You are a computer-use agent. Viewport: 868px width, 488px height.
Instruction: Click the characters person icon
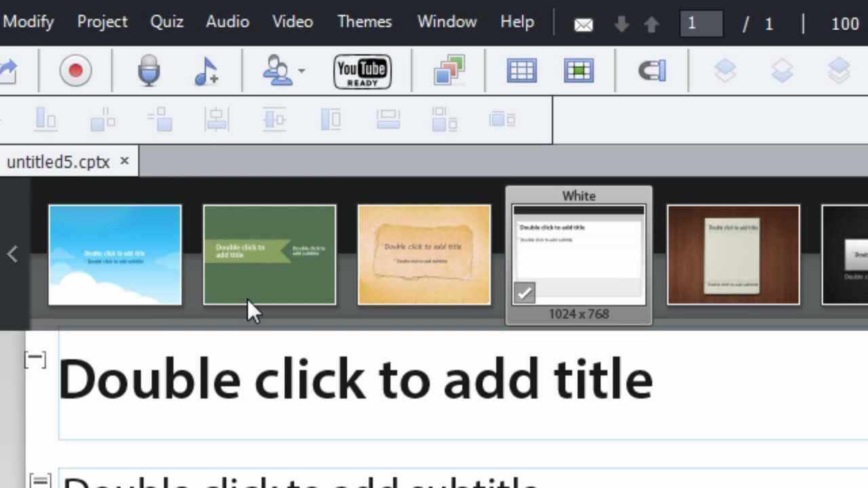point(278,70)
